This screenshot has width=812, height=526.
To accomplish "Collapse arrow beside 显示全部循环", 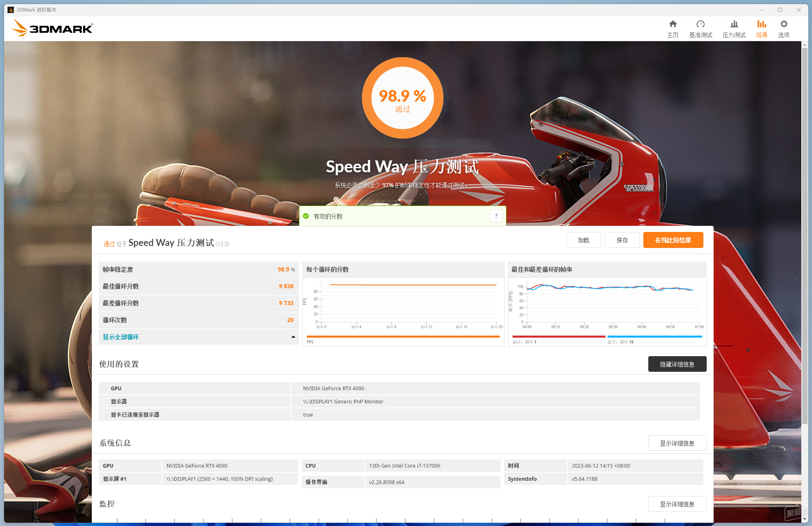I will (293, 337).
